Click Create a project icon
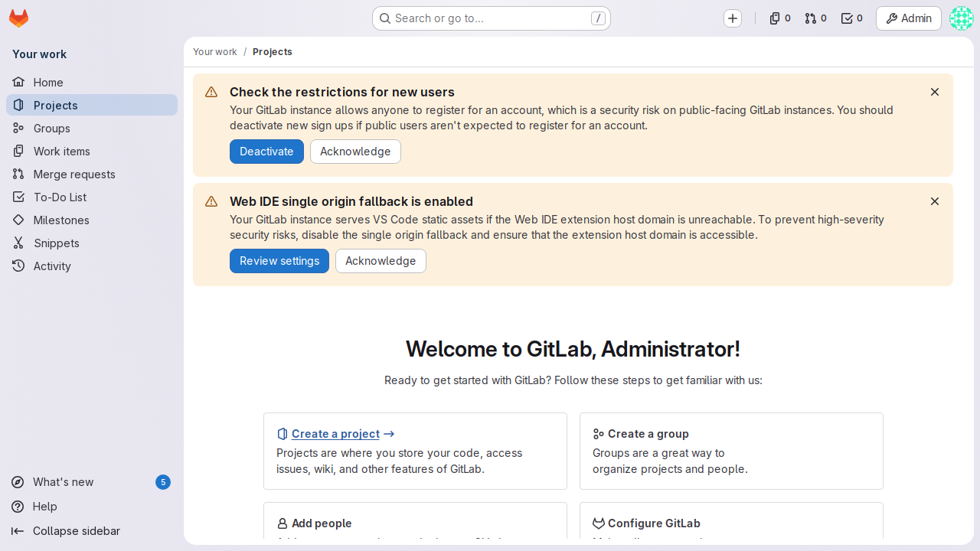The image size is (980, 551). (283, 434)
